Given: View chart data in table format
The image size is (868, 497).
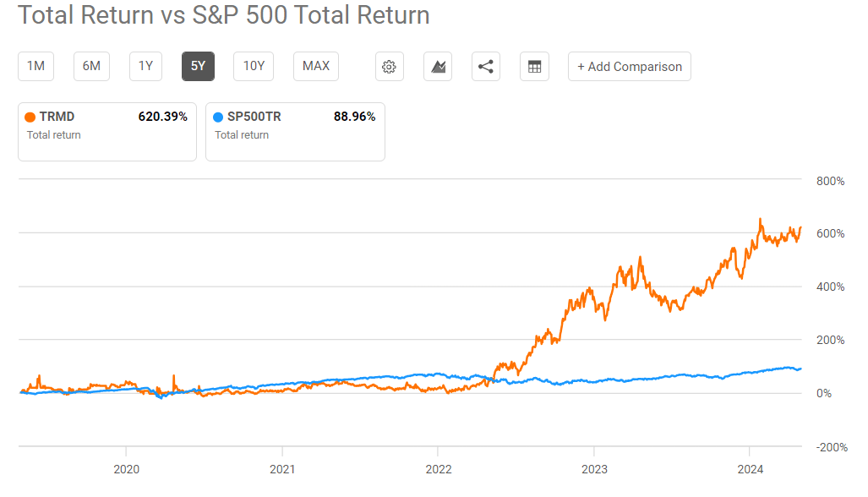Looking at the screenshot, I should [x=534, y=66].
